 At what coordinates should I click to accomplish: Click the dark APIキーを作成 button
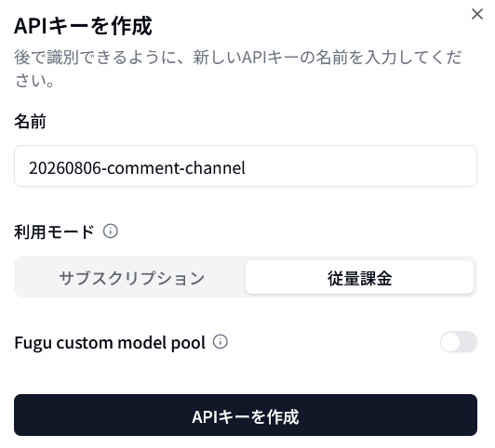246,415
